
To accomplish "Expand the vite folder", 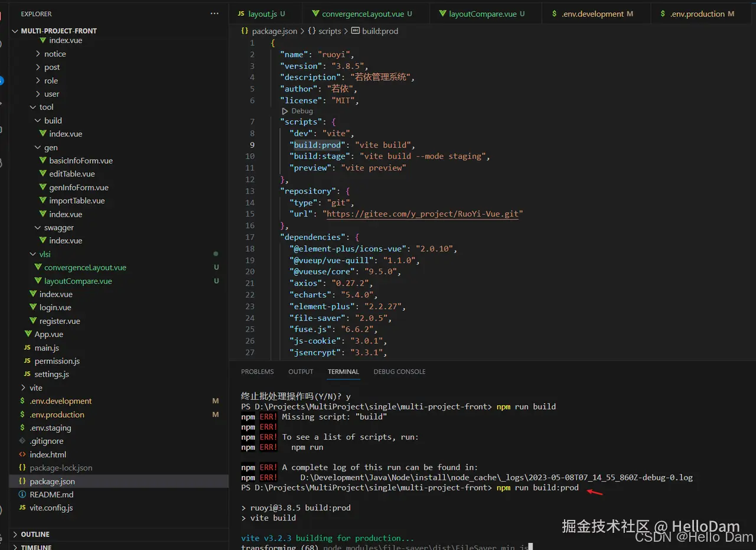I will (23, 388).
